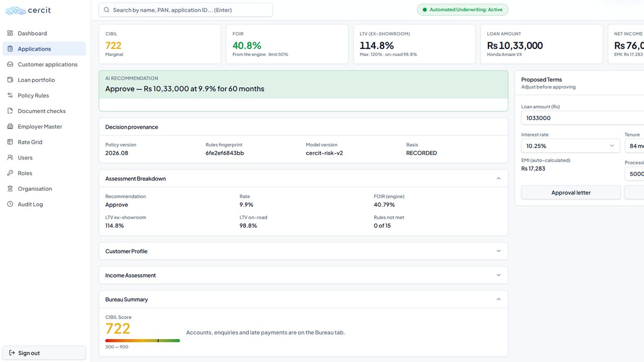Open the Dashboard page
Screen dimensions: 644x362
tap(44, 33)
